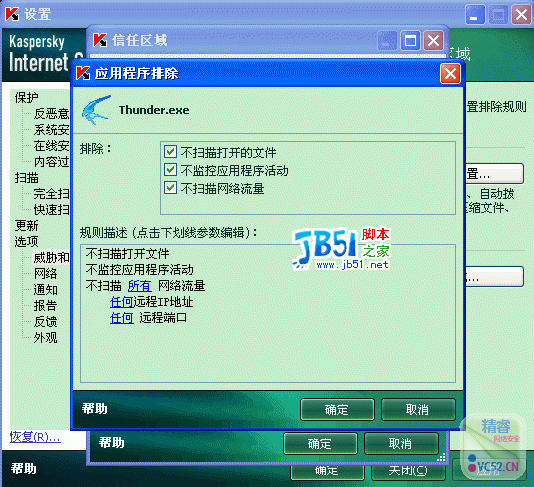Minimize the 设置 window
534x487 pixels.
[475, 14]
